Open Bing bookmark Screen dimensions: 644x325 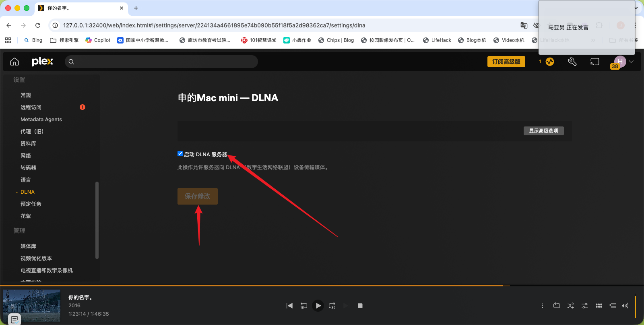click(33, 40)
